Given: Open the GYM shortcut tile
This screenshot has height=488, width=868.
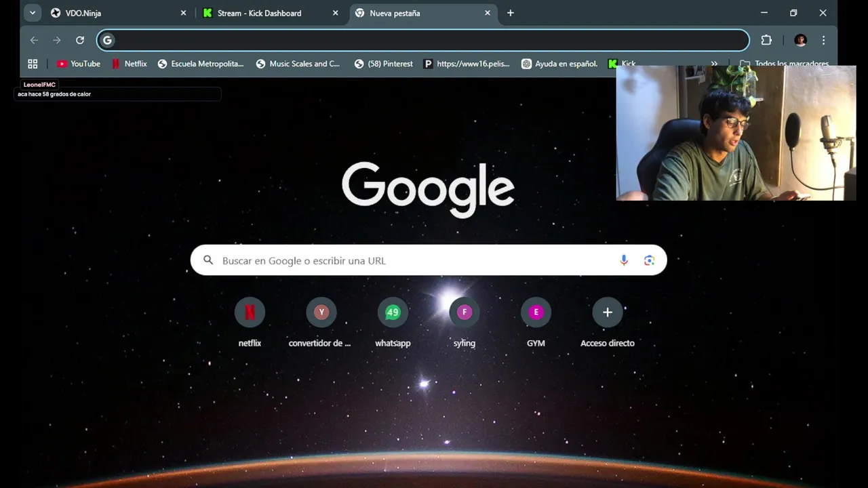Looking at the screenshot, I should [x=536, y=323].
